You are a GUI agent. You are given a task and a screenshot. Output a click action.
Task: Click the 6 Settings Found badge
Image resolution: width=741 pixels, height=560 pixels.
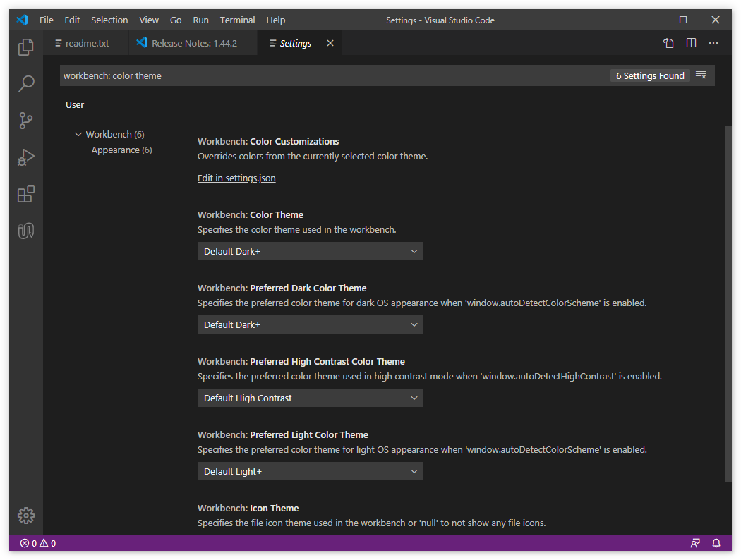[650, 75]
